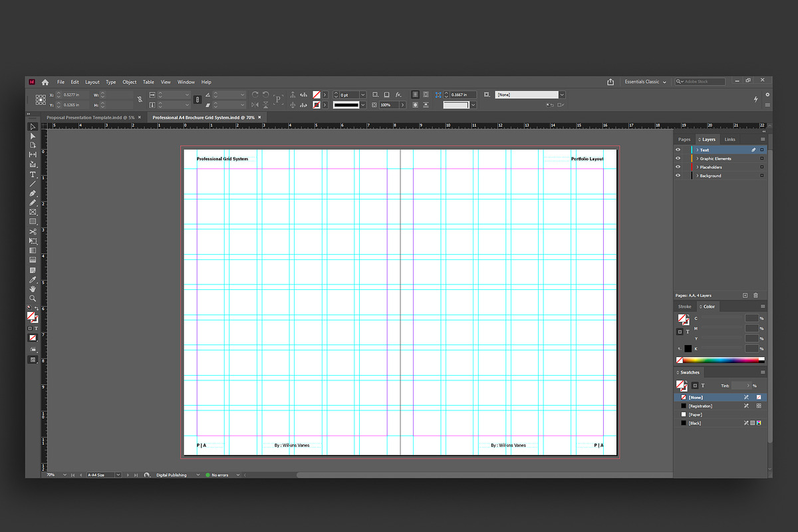Select the Type tool
Viewport: 798px width, 532px height.
tap(33, 174)
